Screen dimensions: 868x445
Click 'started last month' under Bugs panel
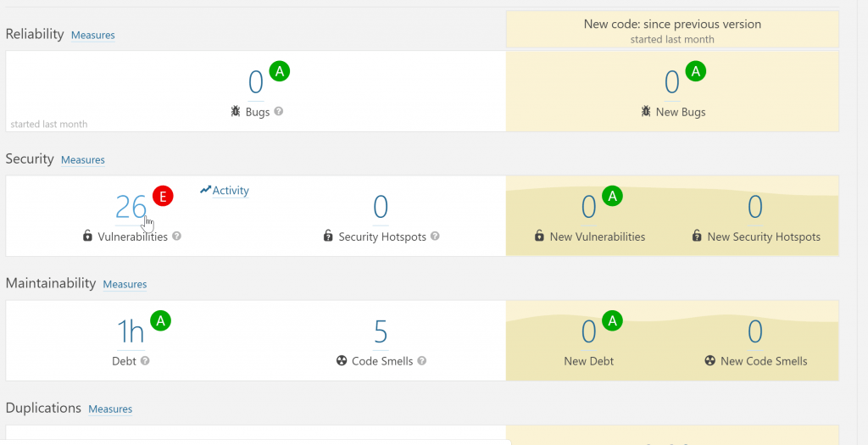point(48,124)
